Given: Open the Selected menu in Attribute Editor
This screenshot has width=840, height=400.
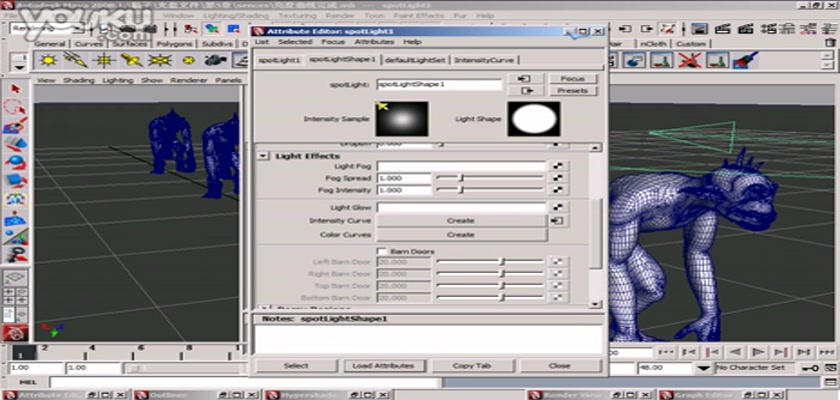Looking at the screenshot, I should click(x=295, y=42).
